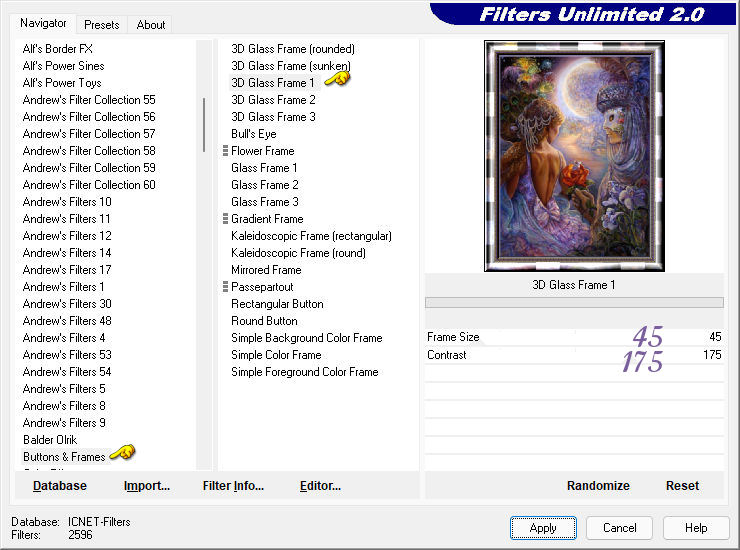Open the About tab
This screenshot has width=740, height=550.
151,25
